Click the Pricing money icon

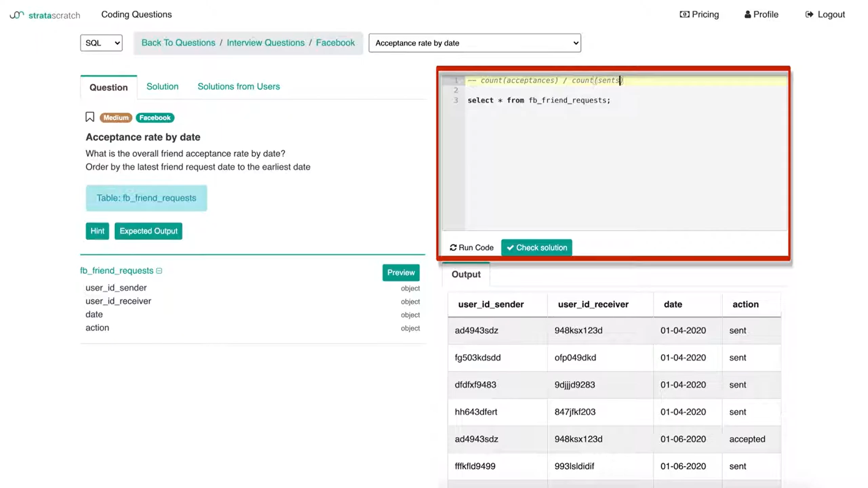684,14
